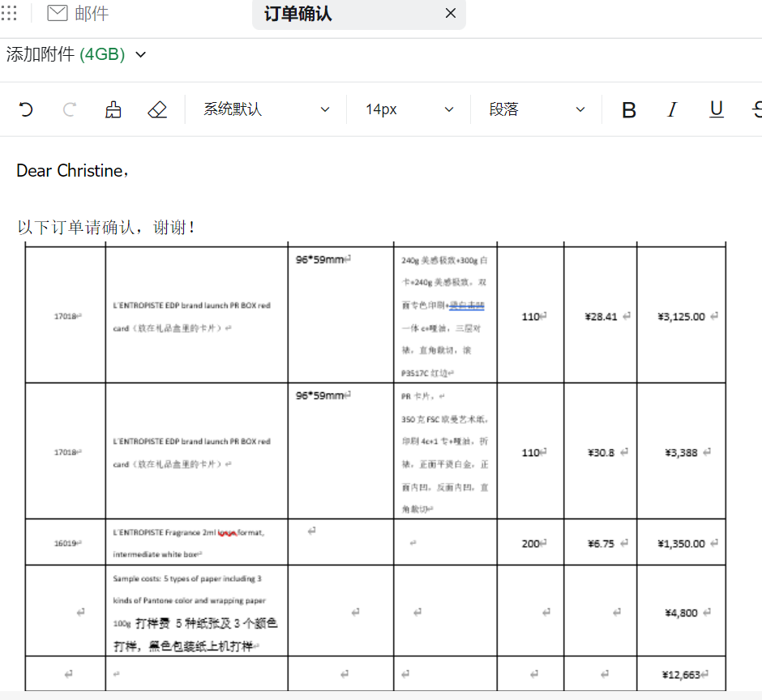Click the ¥12,663 grand total cell
Screen dimensions: 762x700
(x=681, y=673)
